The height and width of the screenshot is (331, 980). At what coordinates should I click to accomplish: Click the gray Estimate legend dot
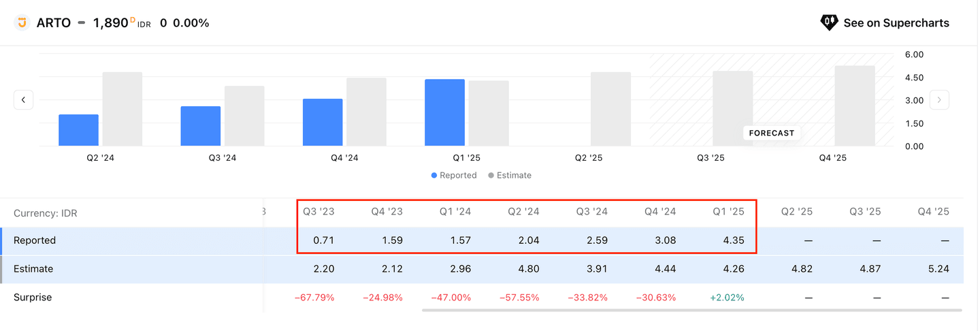tap(491, 176)
